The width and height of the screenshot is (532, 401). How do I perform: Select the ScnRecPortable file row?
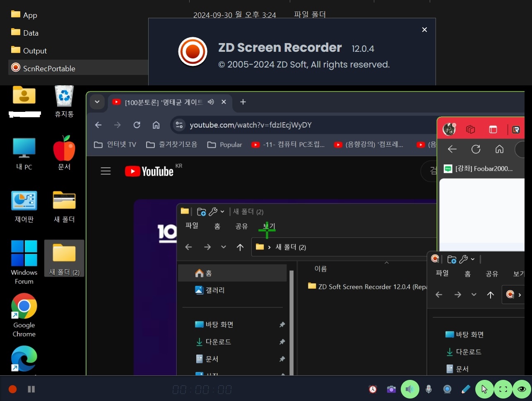click(78, 68)
